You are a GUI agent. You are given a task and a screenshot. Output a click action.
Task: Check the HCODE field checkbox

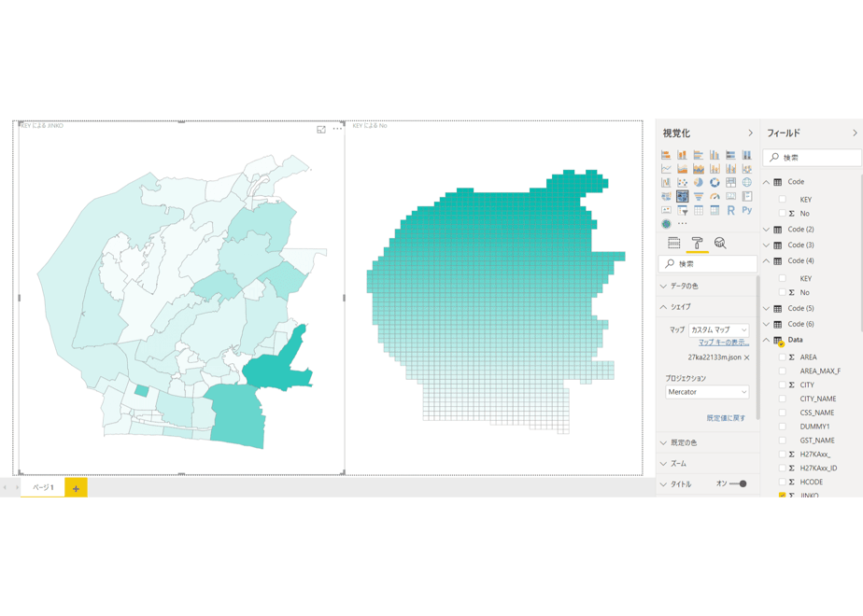pyautogui.click(x=782, y=482)
